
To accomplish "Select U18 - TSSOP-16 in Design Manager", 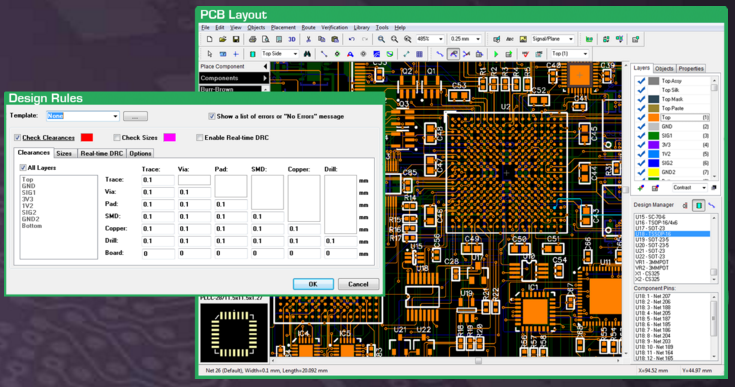I will (672, 234).
